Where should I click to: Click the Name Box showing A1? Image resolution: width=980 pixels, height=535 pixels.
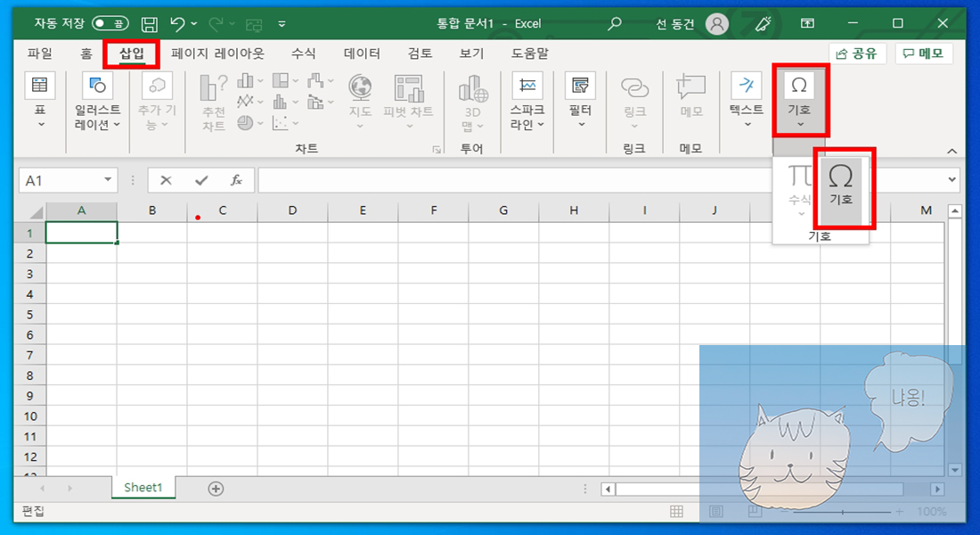[60, 181]
